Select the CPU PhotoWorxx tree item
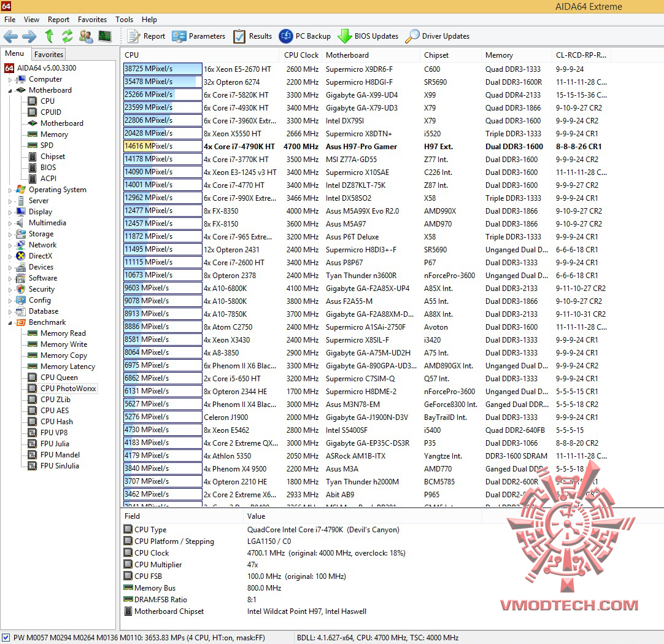This screenshot has height=644, width=664. coord(68,389)
